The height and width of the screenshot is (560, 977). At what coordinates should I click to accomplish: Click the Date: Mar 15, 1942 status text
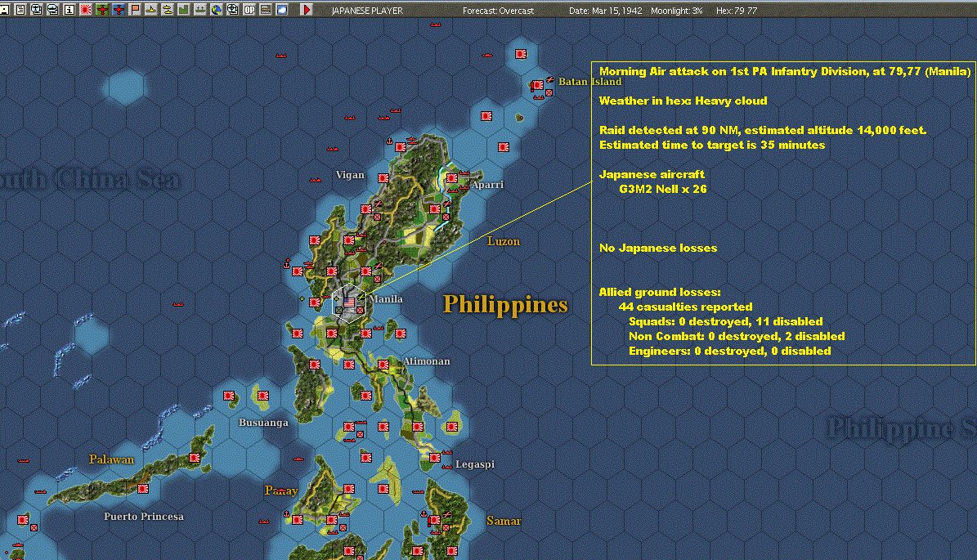coord(606,11)
